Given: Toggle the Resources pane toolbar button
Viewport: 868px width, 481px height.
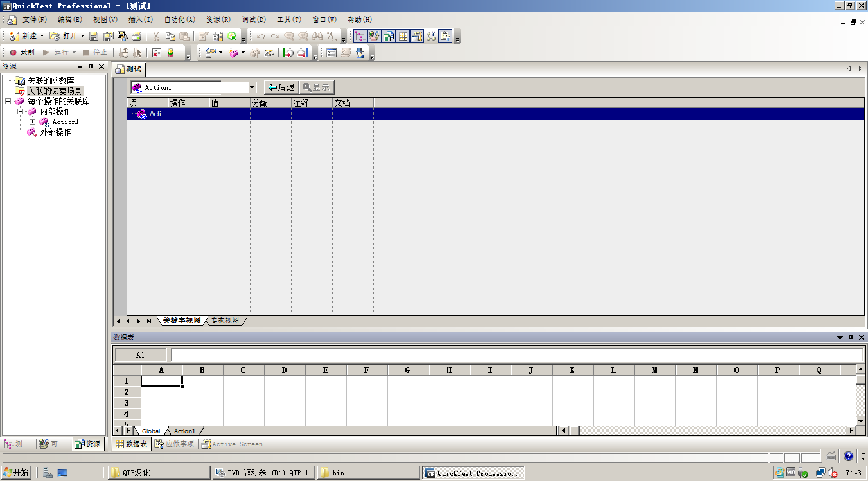Looking at the screenshot, I should click(x=389, y=36).
